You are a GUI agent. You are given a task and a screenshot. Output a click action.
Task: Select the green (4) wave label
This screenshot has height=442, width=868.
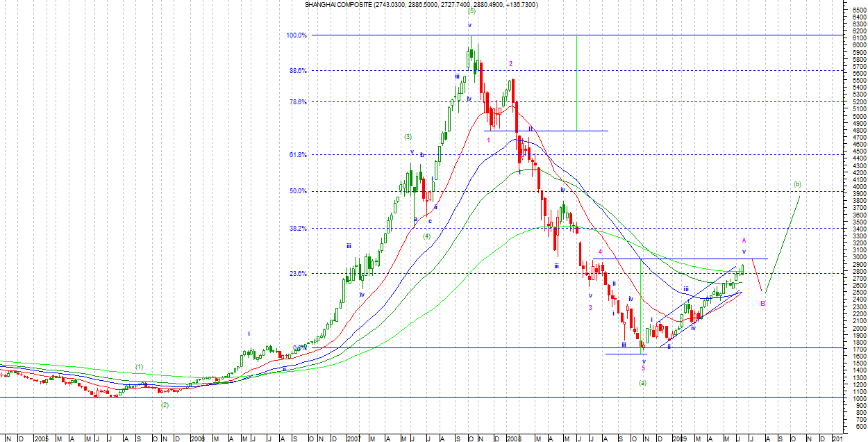pos(427,236)
